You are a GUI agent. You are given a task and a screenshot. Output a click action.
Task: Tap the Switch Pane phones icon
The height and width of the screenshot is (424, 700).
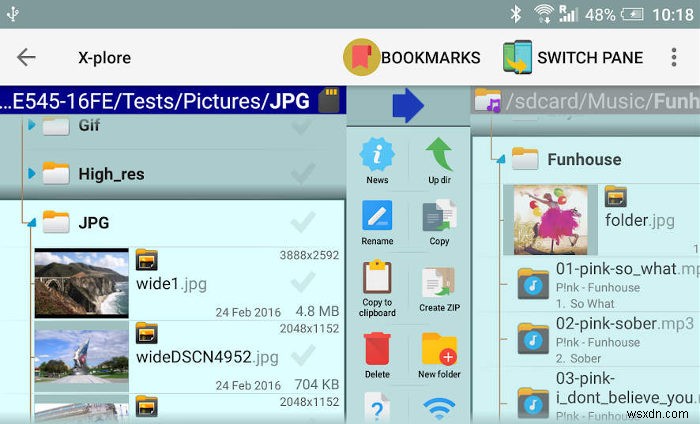pos(517,57)
